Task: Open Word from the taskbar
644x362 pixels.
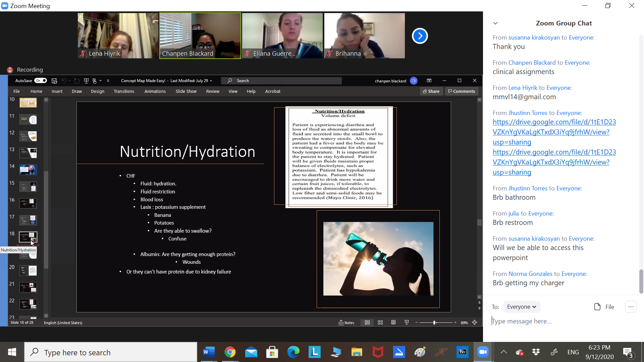Action: [209, 352]
